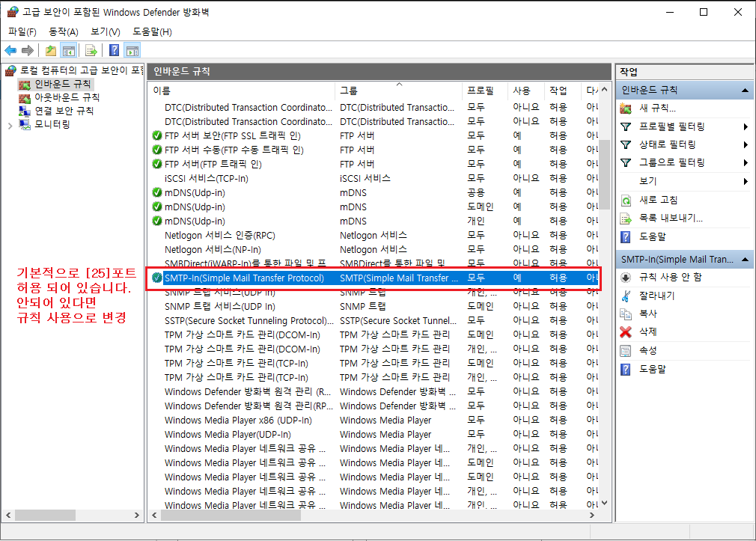The image size is (756, 541).
Task: Toggle the console tree pane icon
Action: [x=69, y=50]
